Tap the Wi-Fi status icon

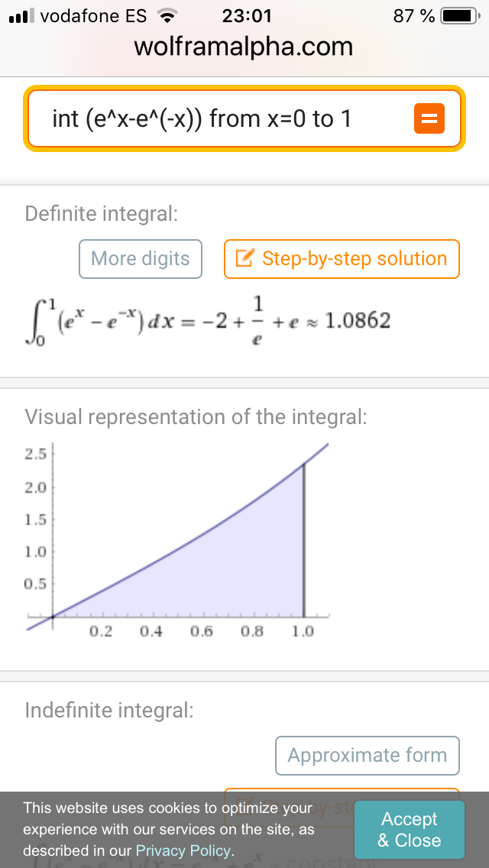tap(165, 16)
